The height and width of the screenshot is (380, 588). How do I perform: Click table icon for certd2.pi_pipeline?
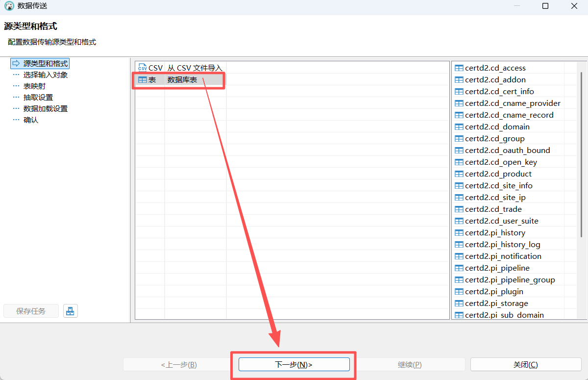(459, 268)
